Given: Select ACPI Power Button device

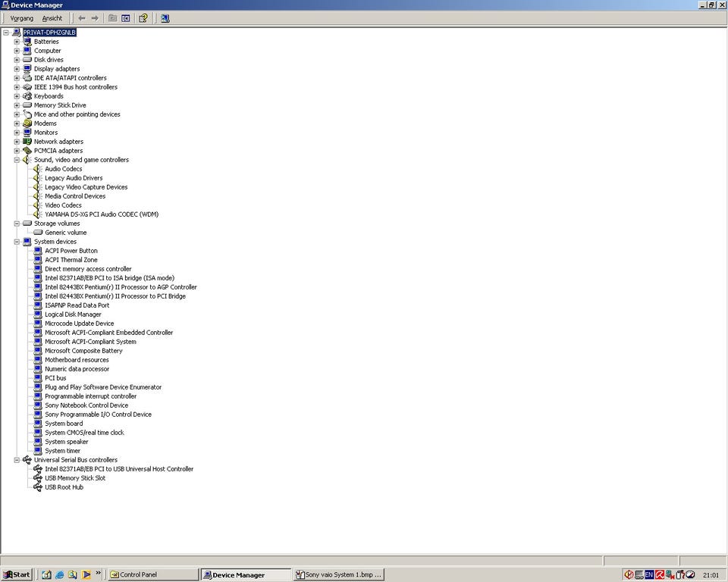Looking at the screenshot, I should tap(71, 251).
